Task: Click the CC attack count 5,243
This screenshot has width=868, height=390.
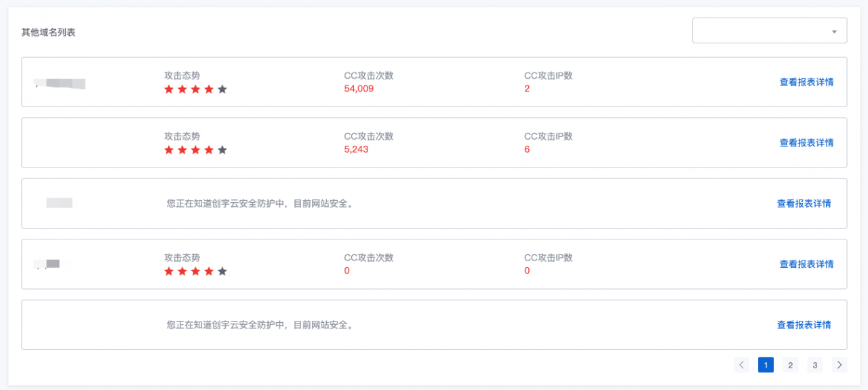Action: (x=356, y=149)
